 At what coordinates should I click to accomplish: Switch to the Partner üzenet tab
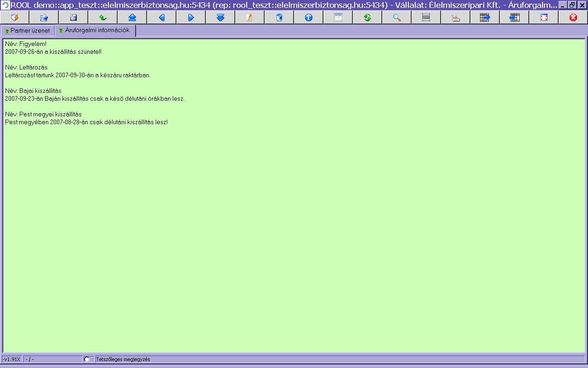point(28,31)
